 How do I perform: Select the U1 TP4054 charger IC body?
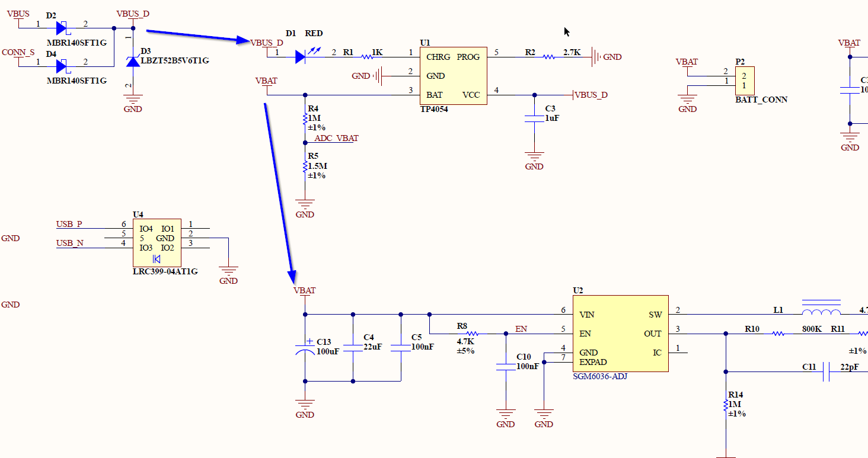454,76
